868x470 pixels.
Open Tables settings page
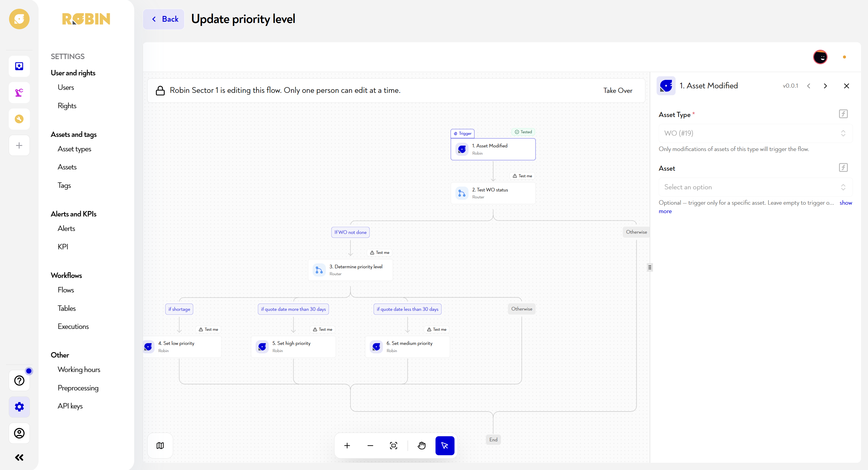[67, 308]
